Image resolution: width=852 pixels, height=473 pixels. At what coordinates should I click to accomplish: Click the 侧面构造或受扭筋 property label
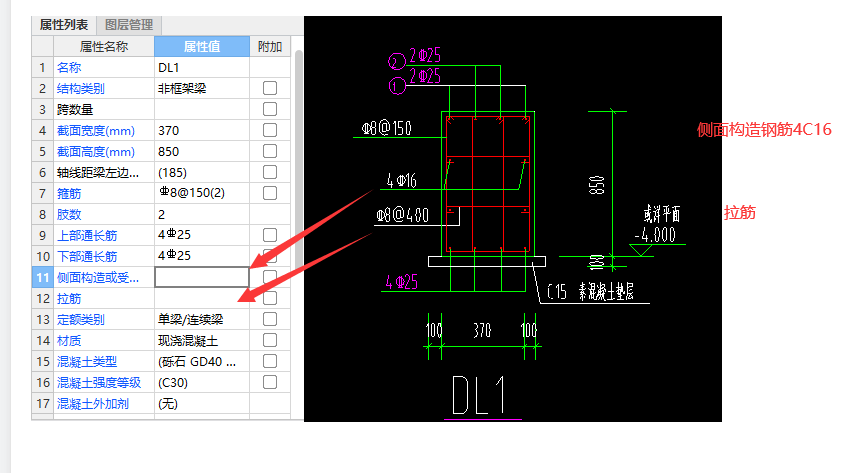pos(98,278)
